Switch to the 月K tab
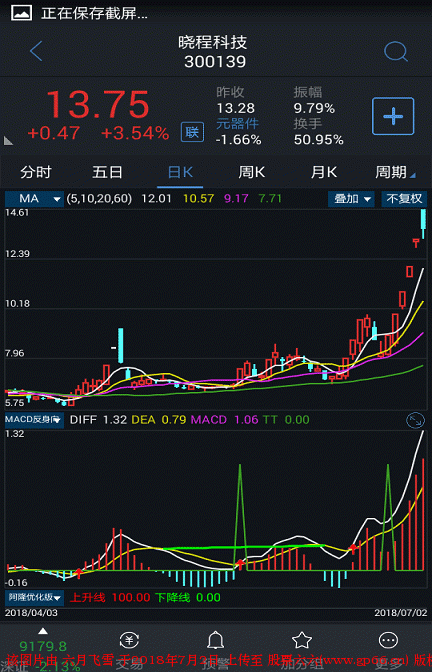 pos(324,172)
